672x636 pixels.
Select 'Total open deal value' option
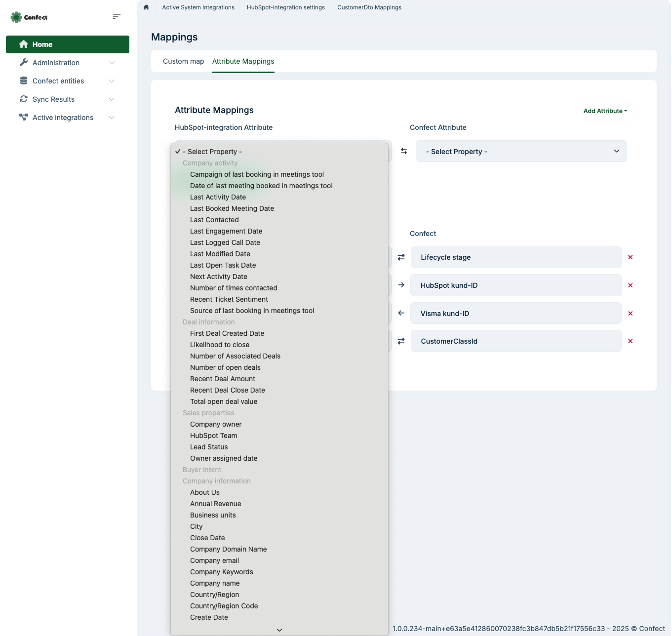(279, 401)
